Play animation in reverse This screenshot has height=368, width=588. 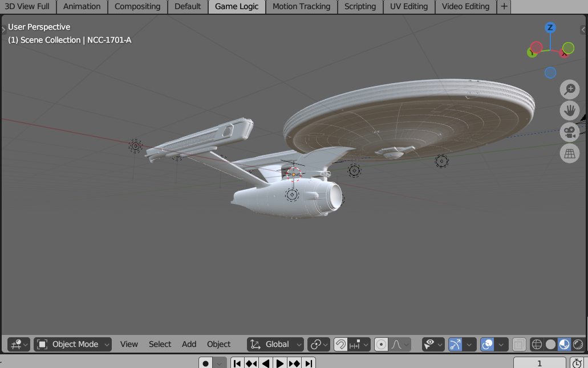pos(266,363)
